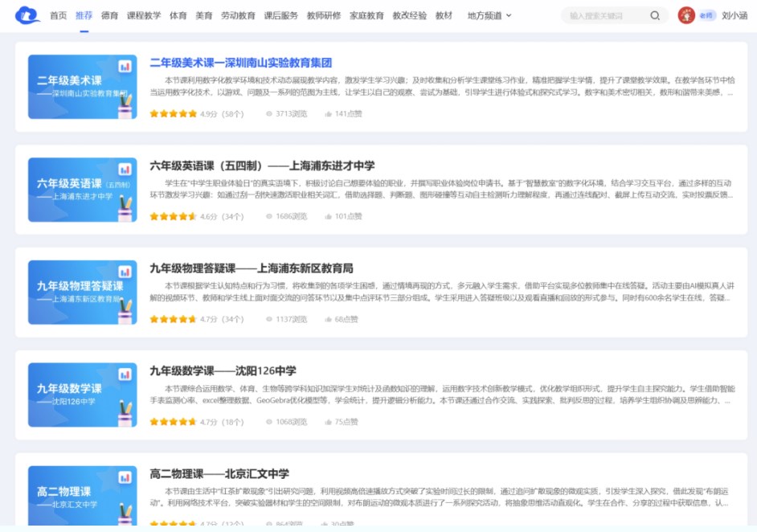The width and height of the screenshot is (757, 532).
Task: Click the 二年级美术课 description paragraph
Action: pos(442,86)
